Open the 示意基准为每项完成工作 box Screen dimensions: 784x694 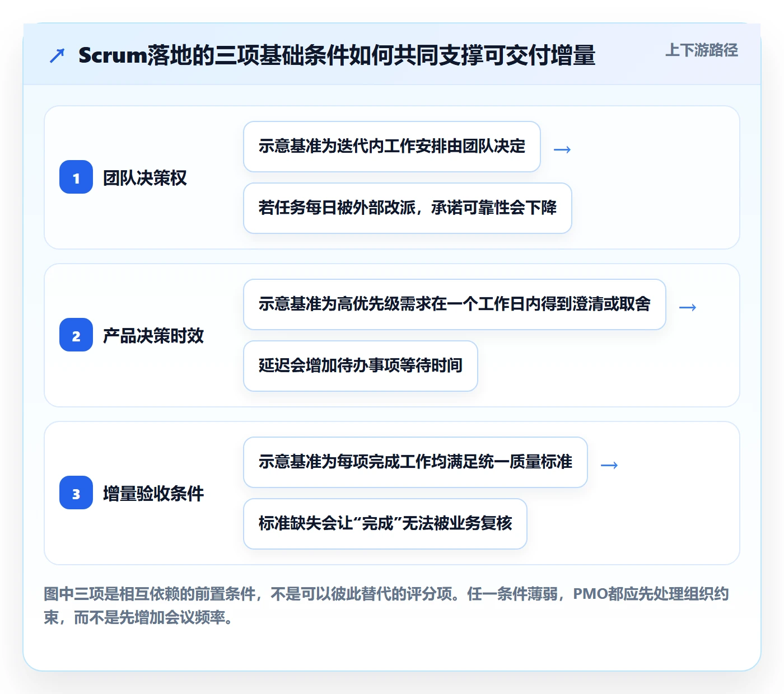pos(416,462)
